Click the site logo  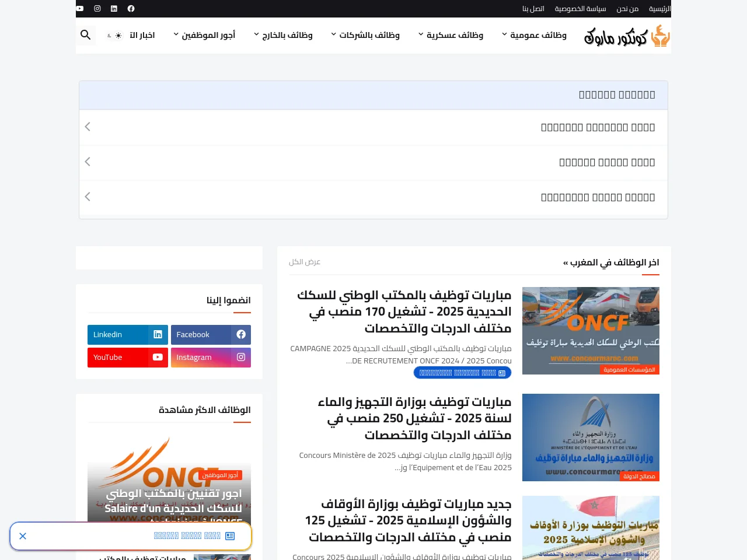pos(627,36)
